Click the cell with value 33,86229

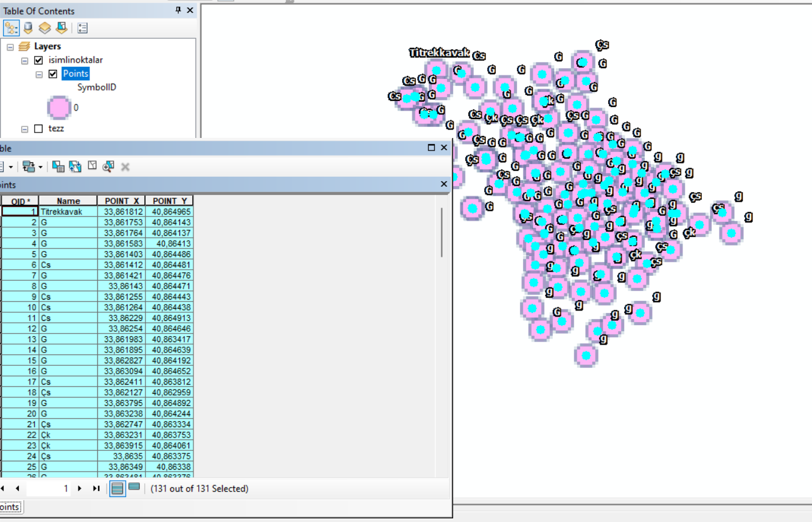(x=122, y=318)
